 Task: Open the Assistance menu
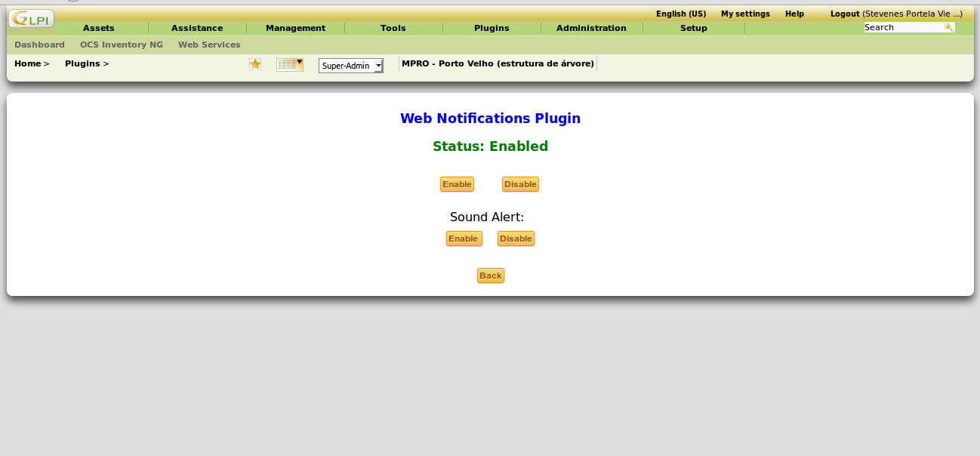click(x=197, y=28)
